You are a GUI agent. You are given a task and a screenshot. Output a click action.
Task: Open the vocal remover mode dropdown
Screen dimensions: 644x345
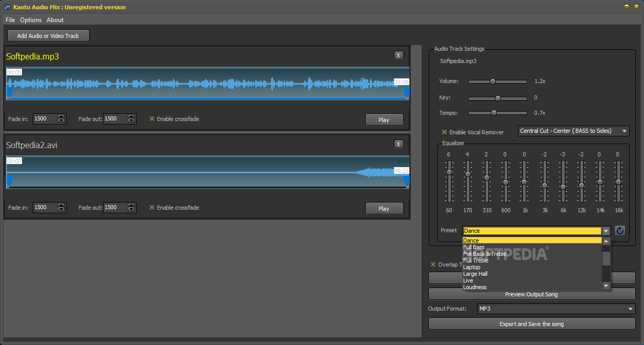574,131
